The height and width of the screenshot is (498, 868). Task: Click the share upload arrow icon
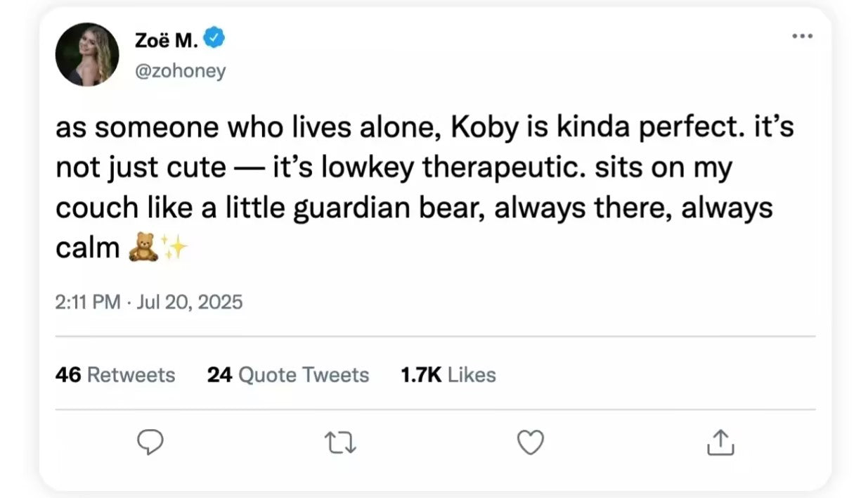[719, 442]
